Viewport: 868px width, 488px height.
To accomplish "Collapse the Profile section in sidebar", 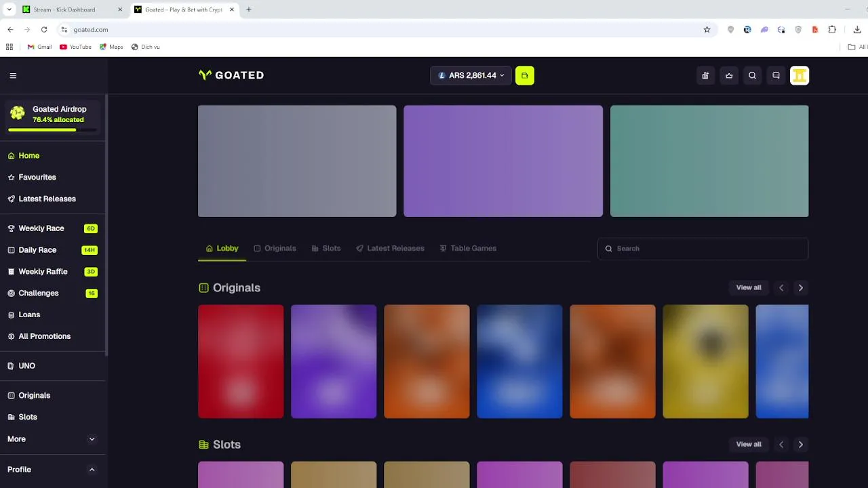I will tap(92, 470).
